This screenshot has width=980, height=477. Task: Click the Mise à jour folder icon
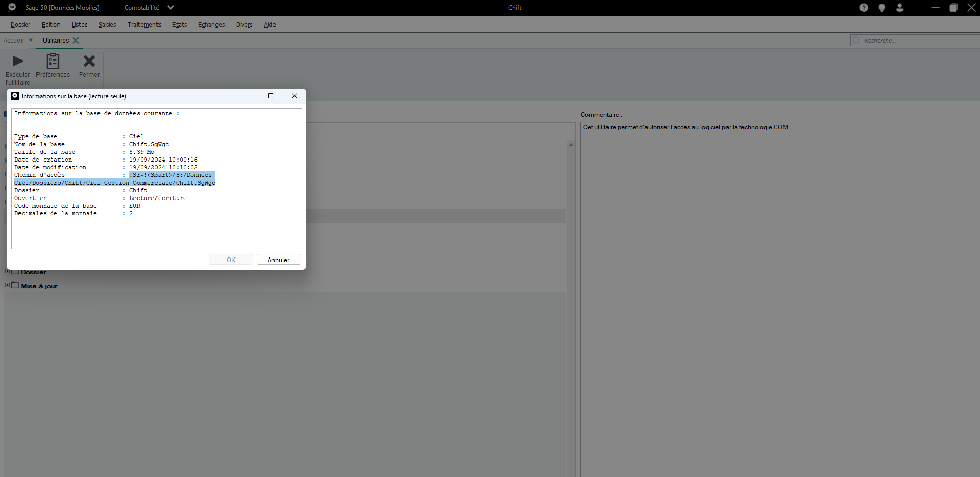pyautogui.click(x=15, y=285)
